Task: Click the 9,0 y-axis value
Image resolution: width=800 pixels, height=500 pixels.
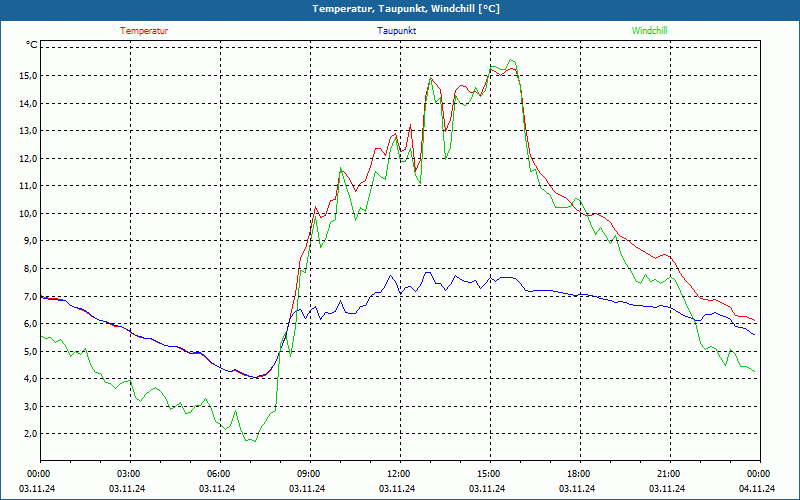Action: pyautogui.click(x=31, y=241)
